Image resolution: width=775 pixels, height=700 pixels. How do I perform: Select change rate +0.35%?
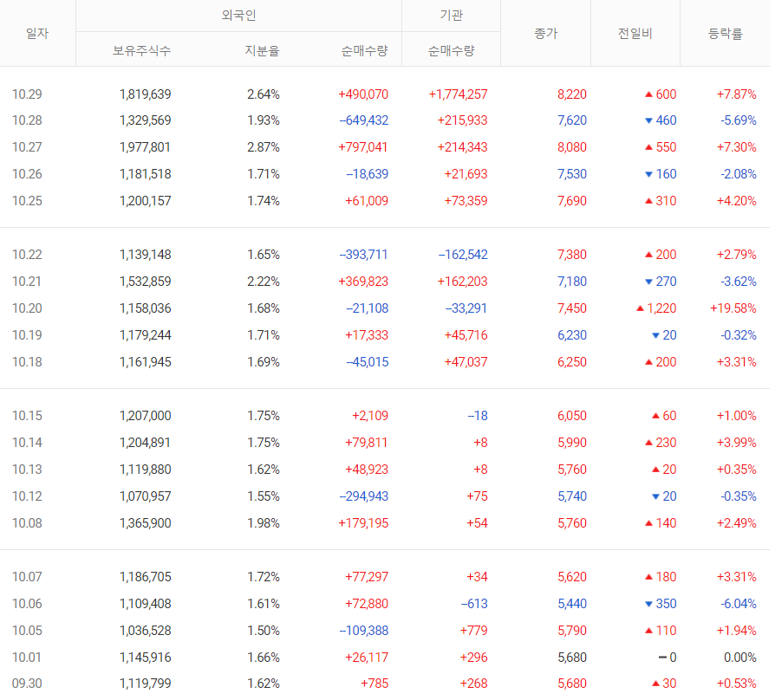coord(737,469)
